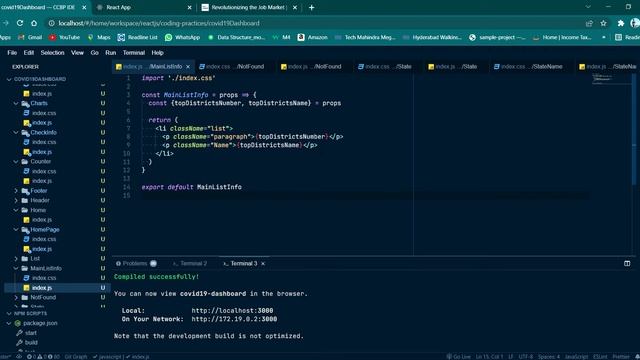The width and height of the screenshot is (640, 360).
Task: Show the Problems panel tab
Action: coord(136,264)
